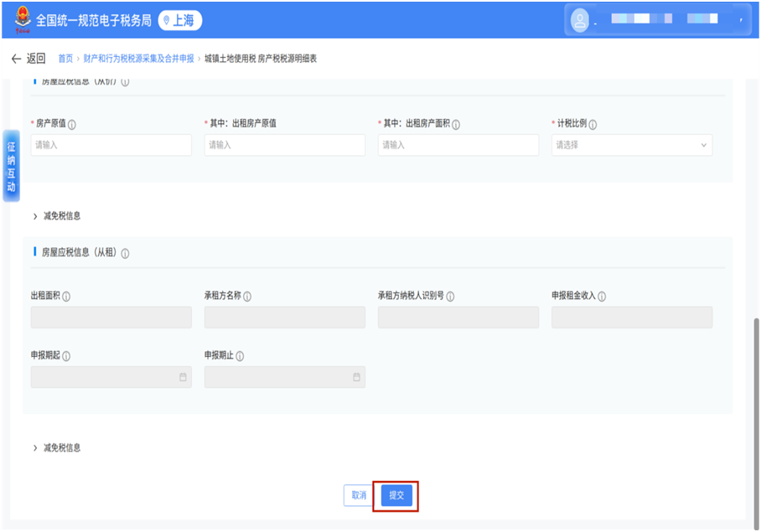Expand the first 减免税信息 section
Image resolution: width=761 pixels, height=532 pixels.
57,216
